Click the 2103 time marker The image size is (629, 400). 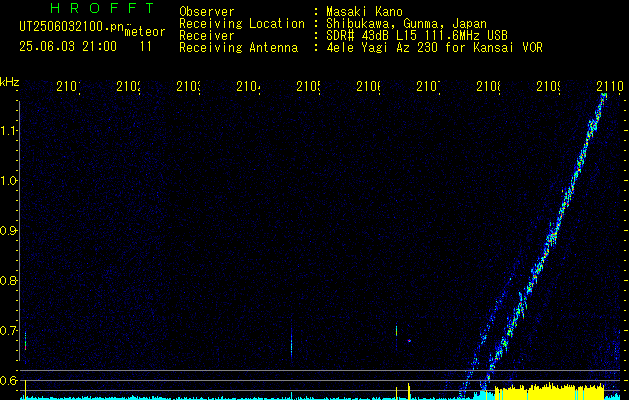click(188, 86)
